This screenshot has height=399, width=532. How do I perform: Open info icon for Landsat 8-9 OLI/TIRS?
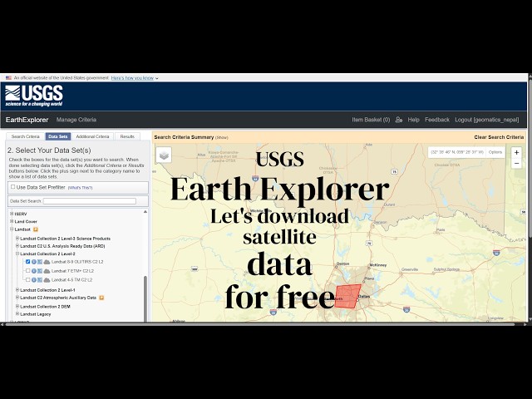click(34, 262)
